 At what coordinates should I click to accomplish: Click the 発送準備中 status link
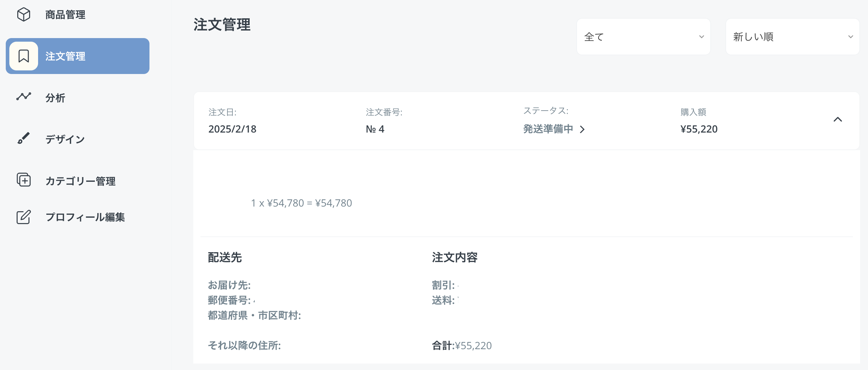(548, 129)
